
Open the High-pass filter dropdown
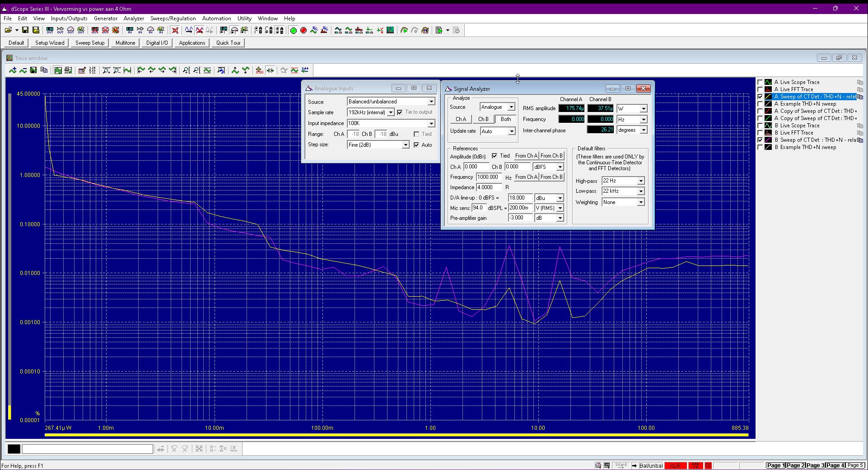coord(641,181)
